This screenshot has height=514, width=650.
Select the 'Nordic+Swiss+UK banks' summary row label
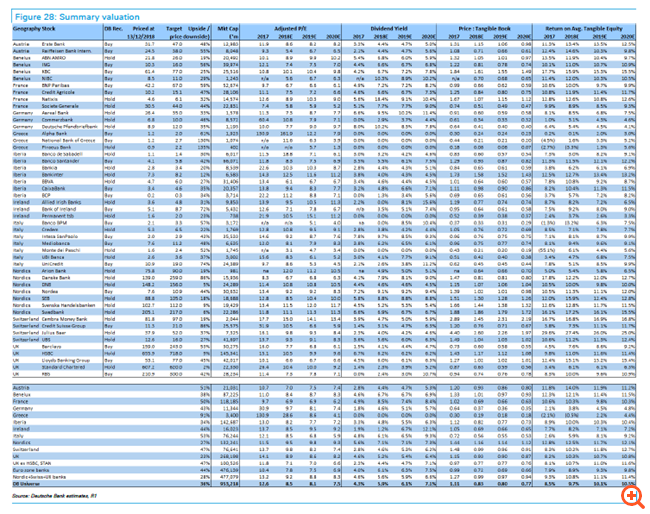pyautogui.click(x=39, y=477)
